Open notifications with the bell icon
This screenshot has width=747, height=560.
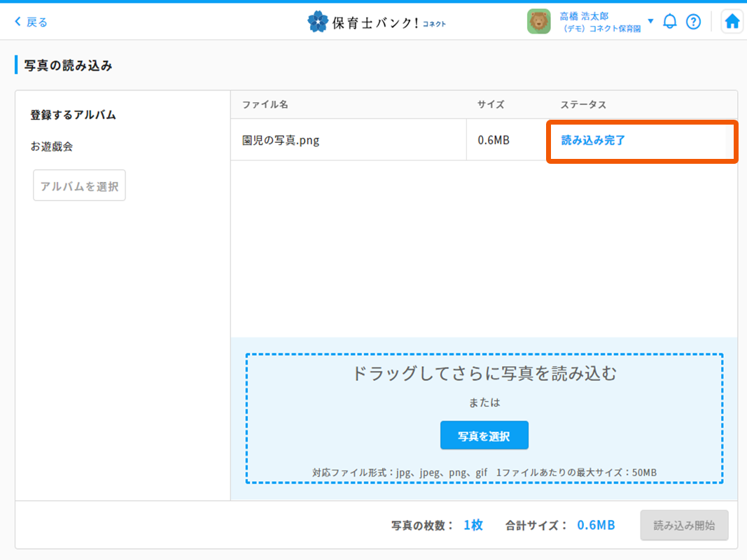point(670,22)
